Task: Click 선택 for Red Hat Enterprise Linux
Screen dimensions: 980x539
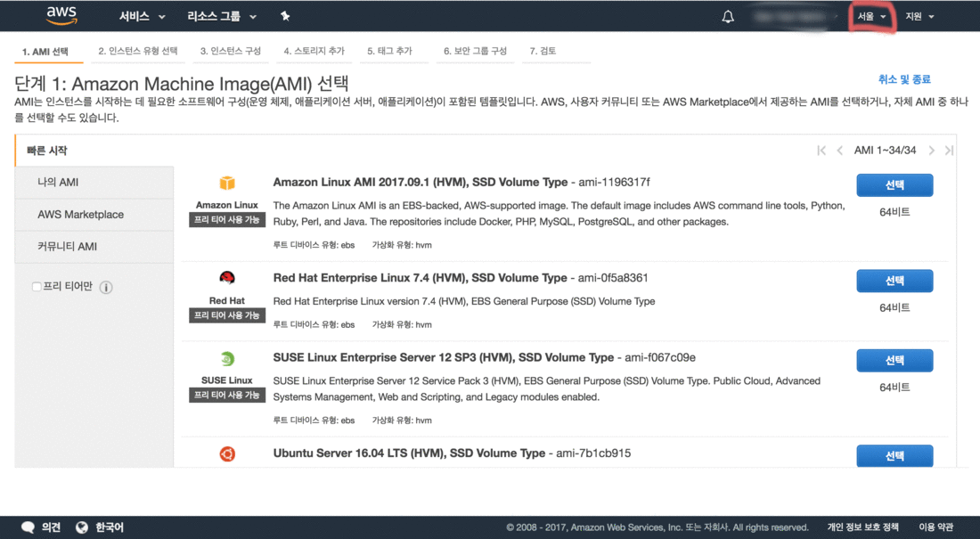Action: click(x=894, y=281)
